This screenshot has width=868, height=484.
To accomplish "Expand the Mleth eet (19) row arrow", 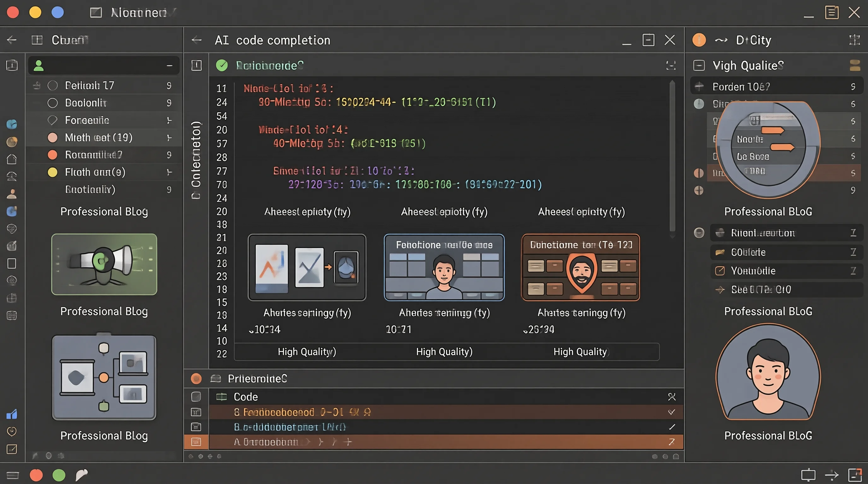I will pyautogui.click(x=169, y=137).
